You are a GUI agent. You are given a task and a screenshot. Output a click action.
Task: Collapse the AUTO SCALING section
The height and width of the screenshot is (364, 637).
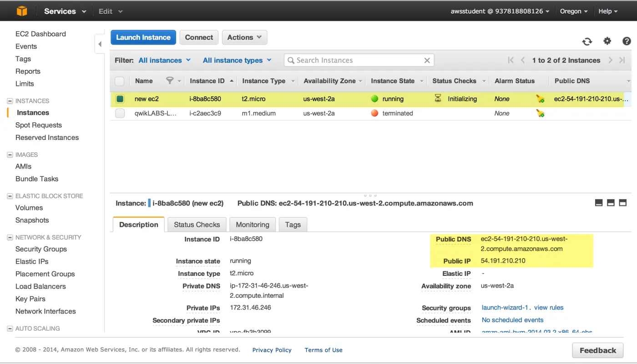10,328
